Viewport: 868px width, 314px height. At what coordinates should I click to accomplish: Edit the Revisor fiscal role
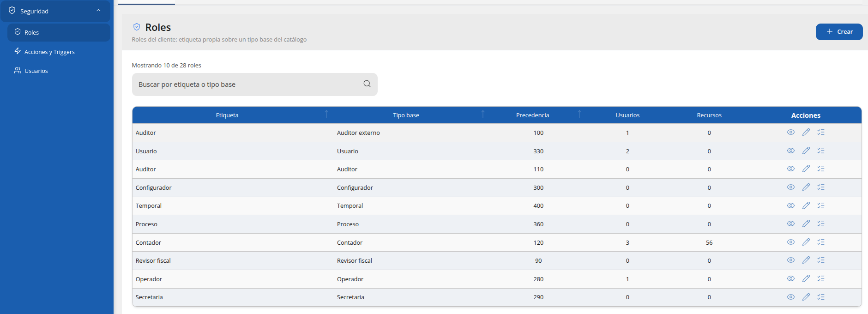(806, 260)
